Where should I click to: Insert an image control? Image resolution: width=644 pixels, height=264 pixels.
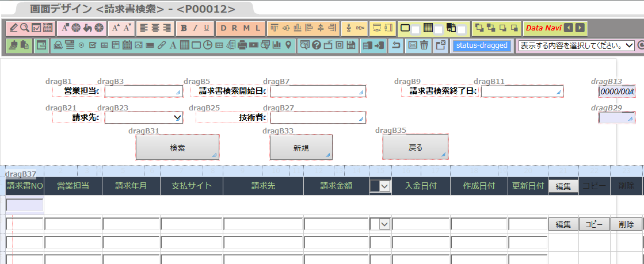coord(138,45)
